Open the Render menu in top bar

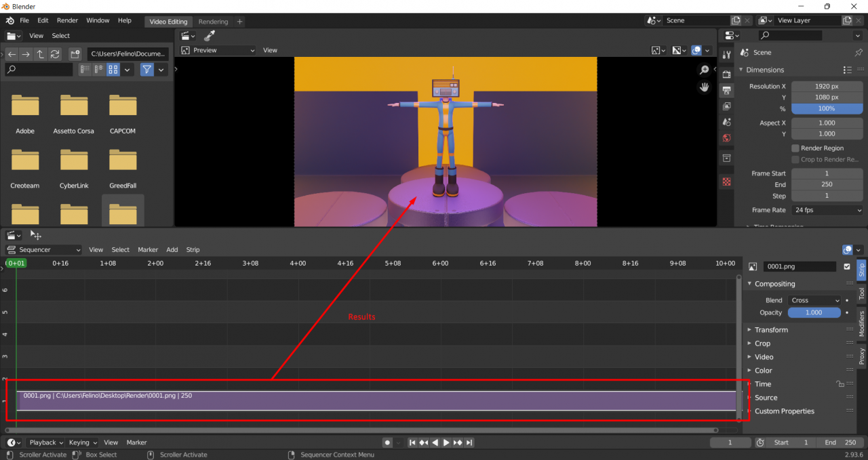point(67,21)
